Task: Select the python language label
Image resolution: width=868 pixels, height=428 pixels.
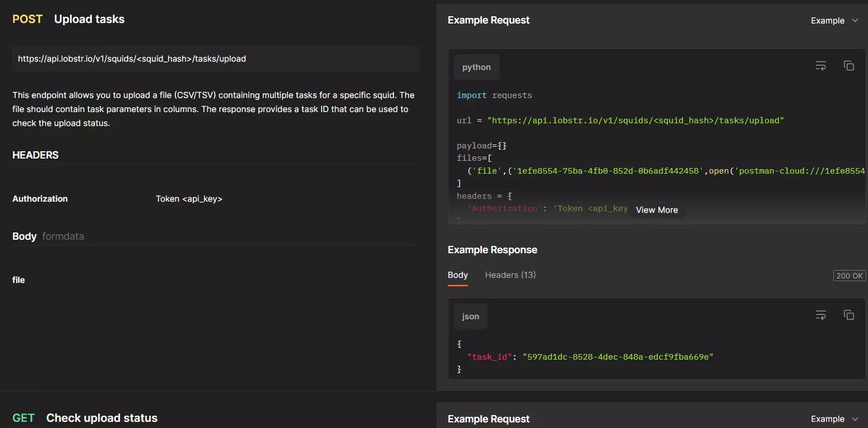Action: click(476, 67)
